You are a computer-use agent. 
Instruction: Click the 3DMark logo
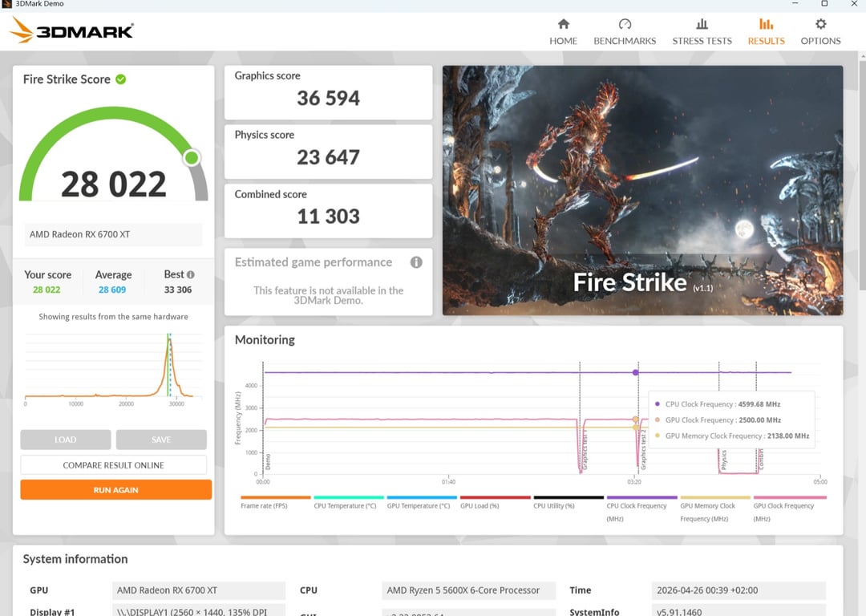coord(72,30)
